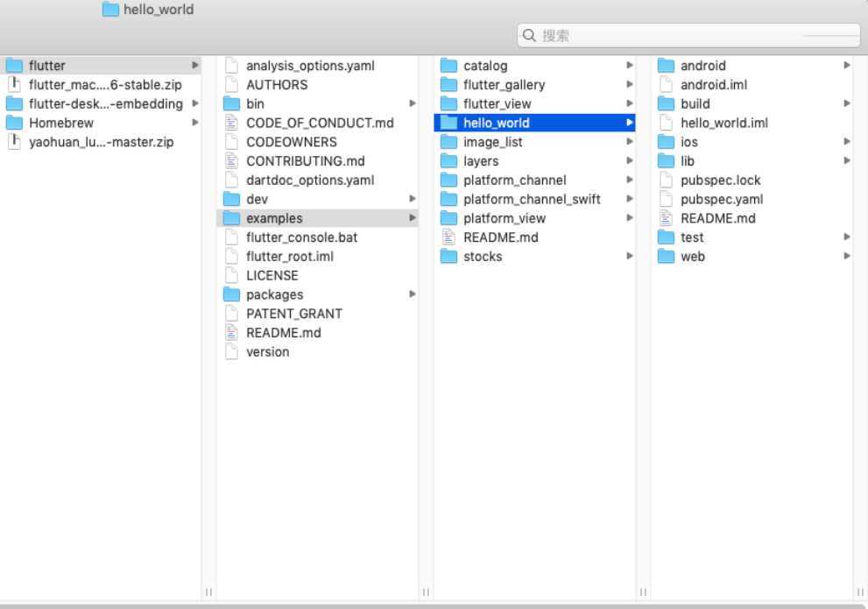Click the magnifier icon in search field
Image resolution: width=868 pixels, height=609 pixels.
tap(529, 35)
